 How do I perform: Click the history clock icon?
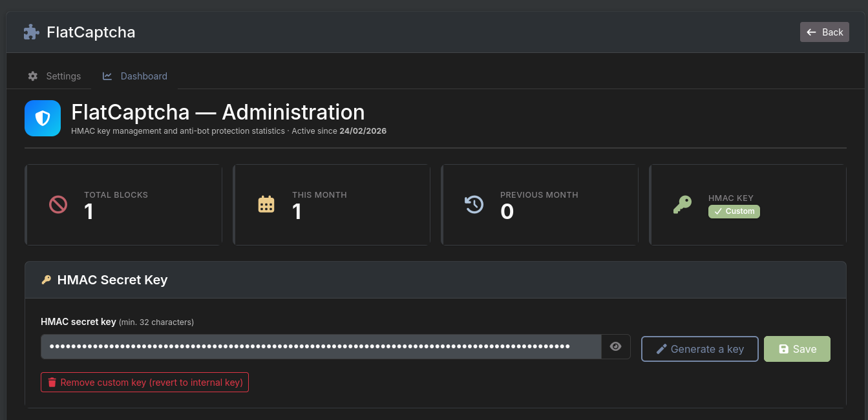click(474, 205)
